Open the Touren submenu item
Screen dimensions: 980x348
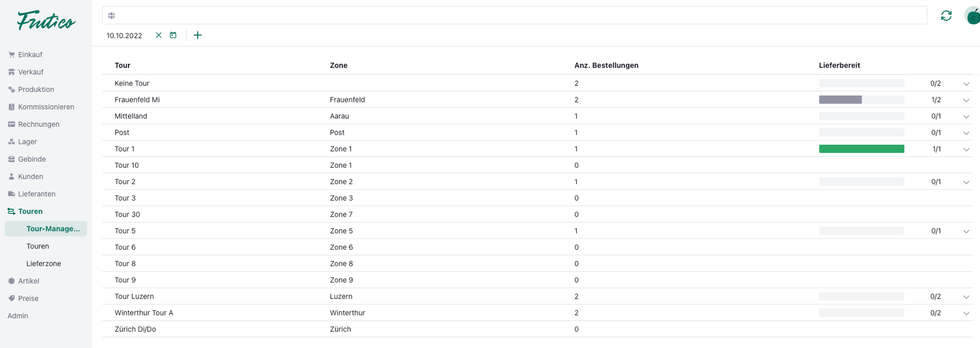click(38, 246)
